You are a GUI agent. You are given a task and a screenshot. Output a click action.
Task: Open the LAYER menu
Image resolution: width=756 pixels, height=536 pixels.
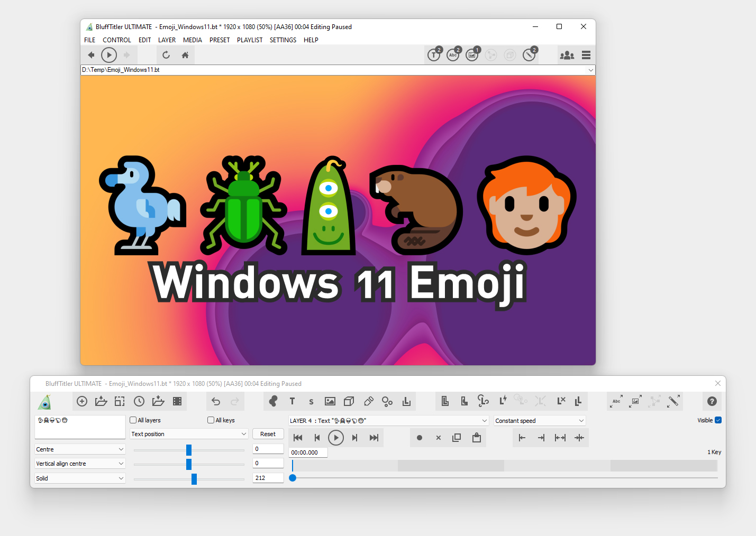tap(167, 40)
